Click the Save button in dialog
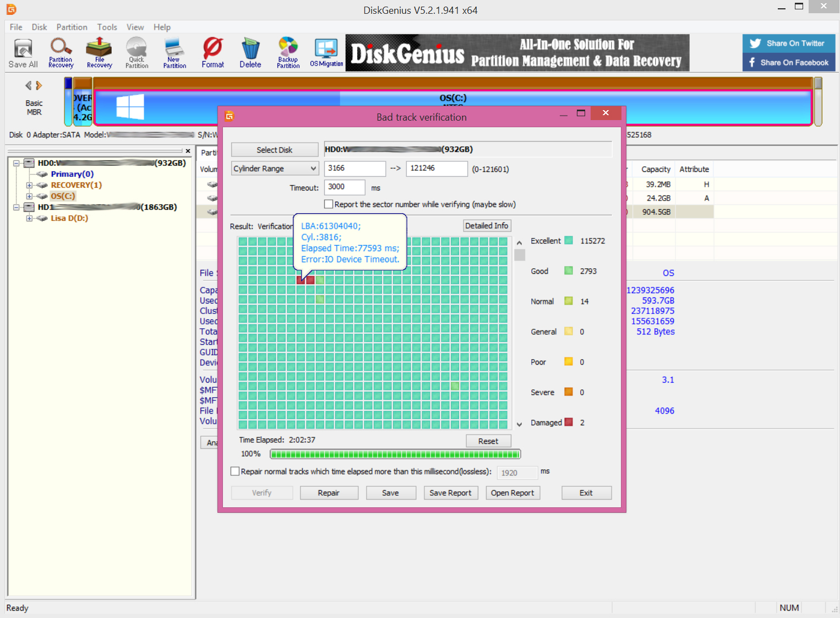This screenshot has height=618, width=840. click(390, 493)
